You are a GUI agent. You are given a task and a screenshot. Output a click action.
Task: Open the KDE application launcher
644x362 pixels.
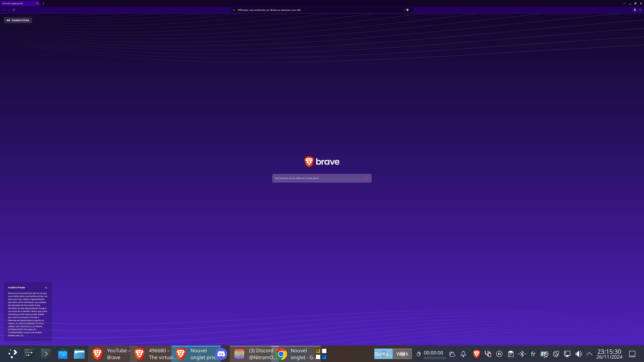pos(13,354)
